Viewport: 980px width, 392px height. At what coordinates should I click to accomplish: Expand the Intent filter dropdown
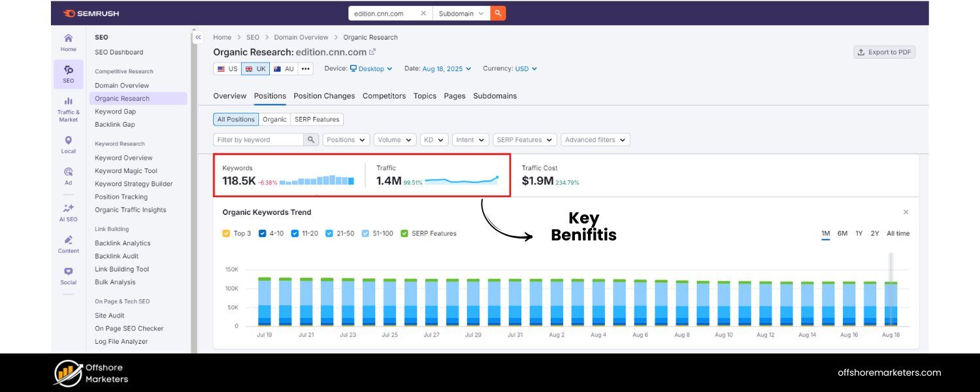point(470,139)
